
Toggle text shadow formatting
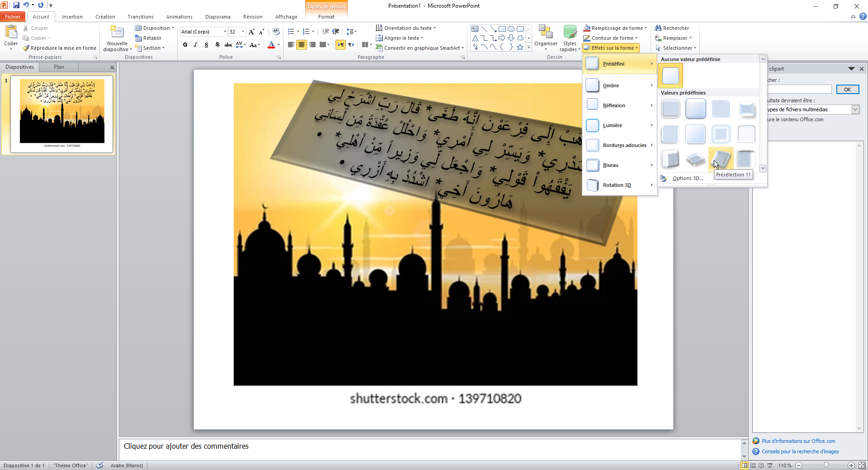(x=217, y=45)
